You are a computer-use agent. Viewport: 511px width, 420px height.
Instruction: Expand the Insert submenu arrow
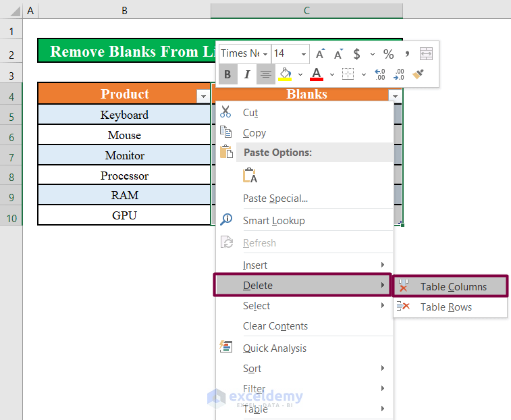383,265
